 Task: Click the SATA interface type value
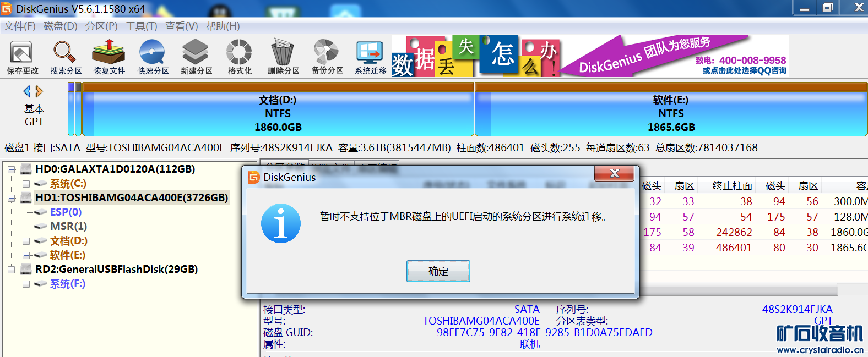coord(527,309)
